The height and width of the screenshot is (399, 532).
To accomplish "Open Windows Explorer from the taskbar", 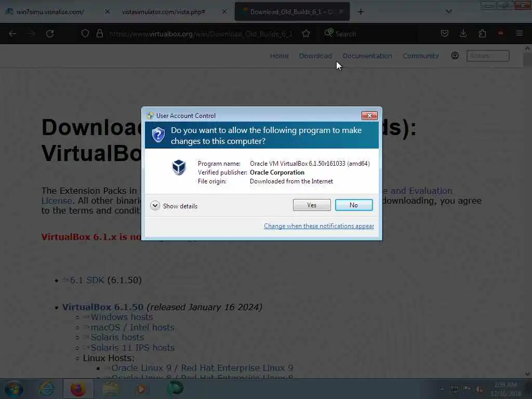I will click(110, 389).
